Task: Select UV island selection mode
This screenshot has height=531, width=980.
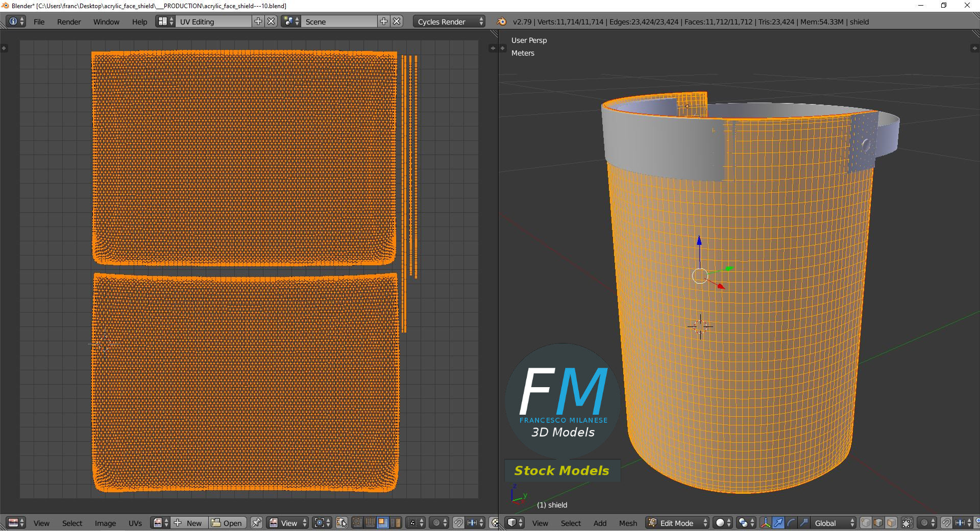Action: (395, 523)
